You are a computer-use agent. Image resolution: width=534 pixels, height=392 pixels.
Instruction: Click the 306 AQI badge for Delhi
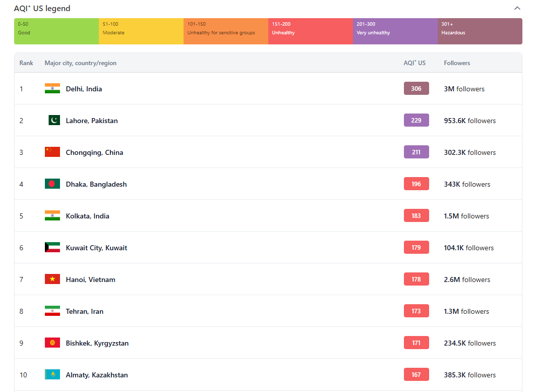pyautogui.click(x=416, y=89)
